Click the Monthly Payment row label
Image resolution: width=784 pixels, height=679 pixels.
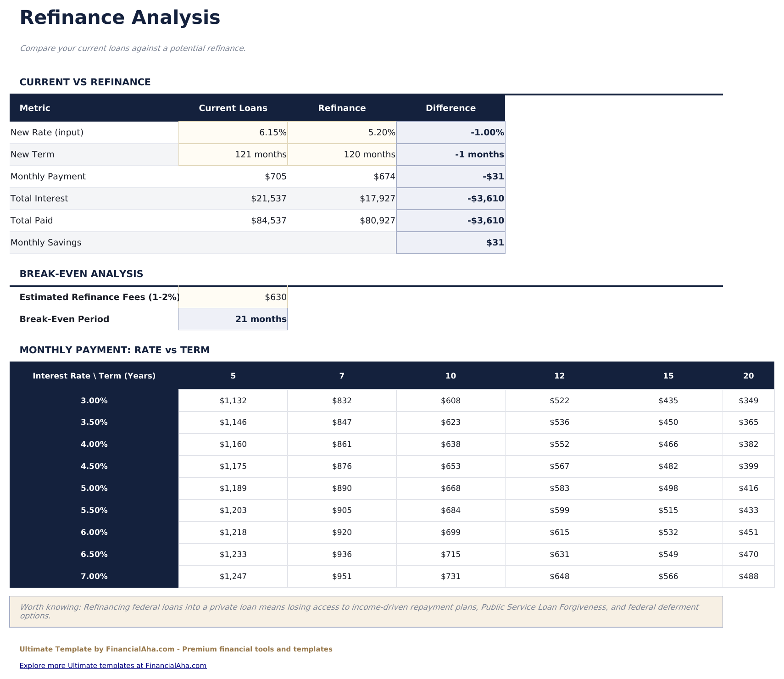point(48,176)
